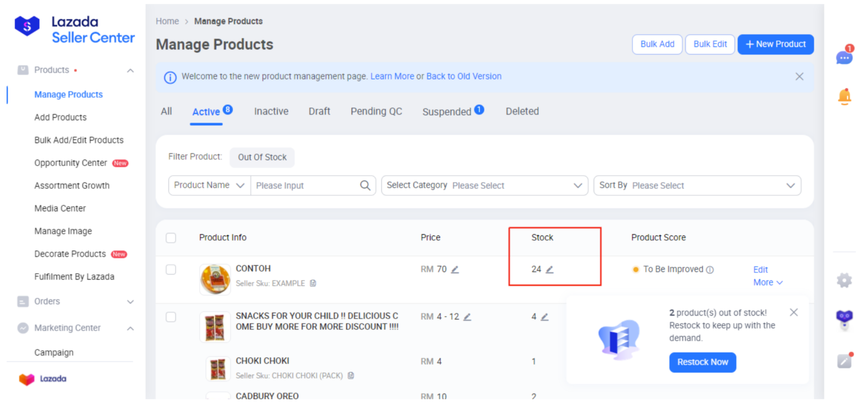Select the SNACKS FOR YOUR CHILD checkbox
868x413 pixels.
(171, 317)
